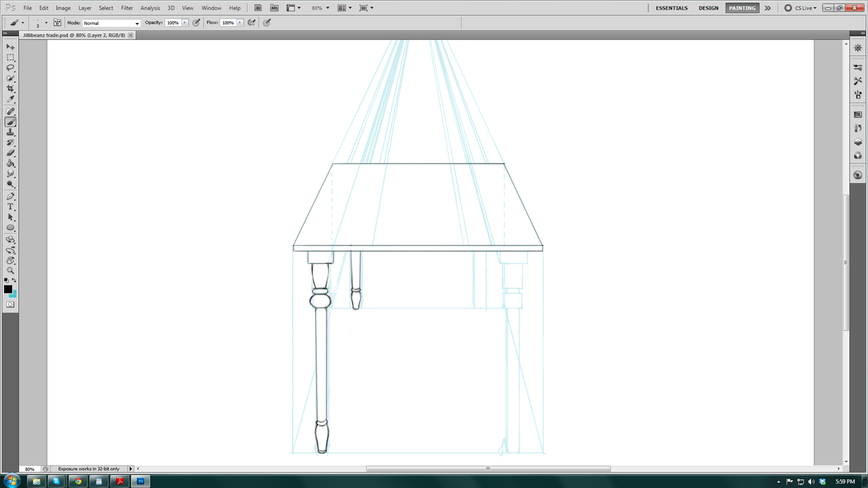Image resolution: width=868 pixels, height=488 pixels.
Task: Click the status bar zoom percentage field
Action: (30, 469)
